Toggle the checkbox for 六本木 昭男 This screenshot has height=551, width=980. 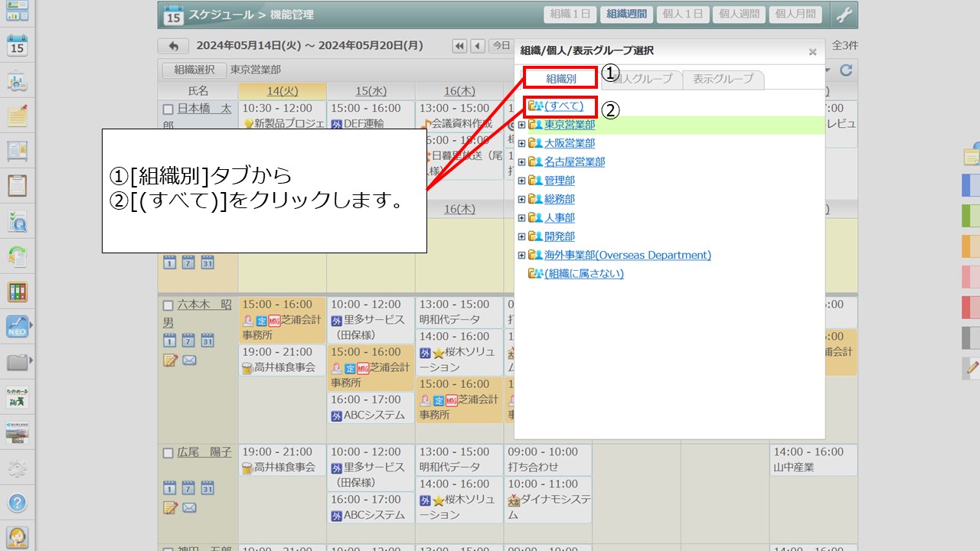coord(168,305)
